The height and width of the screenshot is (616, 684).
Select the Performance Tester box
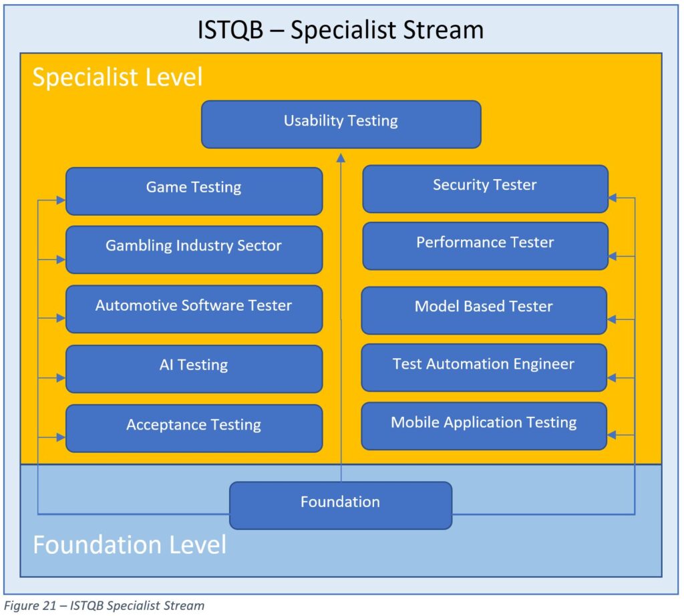(x=485, y=246)
